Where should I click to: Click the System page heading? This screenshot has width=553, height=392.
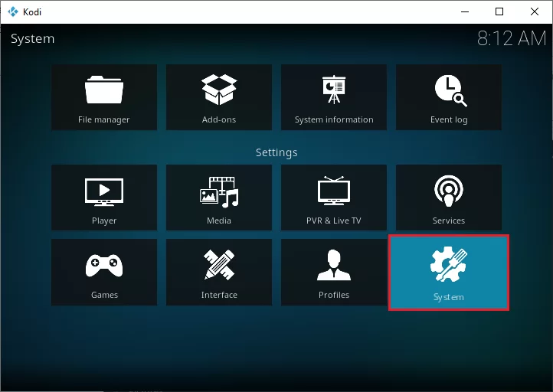click(32, 39)
